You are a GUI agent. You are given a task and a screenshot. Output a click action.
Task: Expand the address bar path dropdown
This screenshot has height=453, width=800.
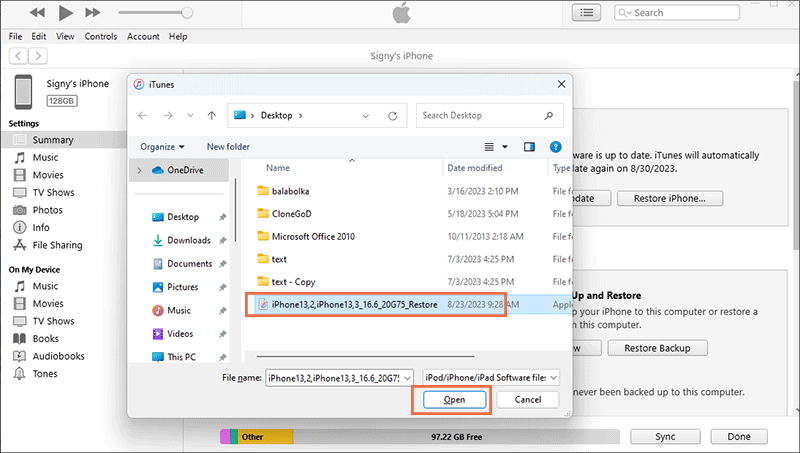[x=365, y=116]
